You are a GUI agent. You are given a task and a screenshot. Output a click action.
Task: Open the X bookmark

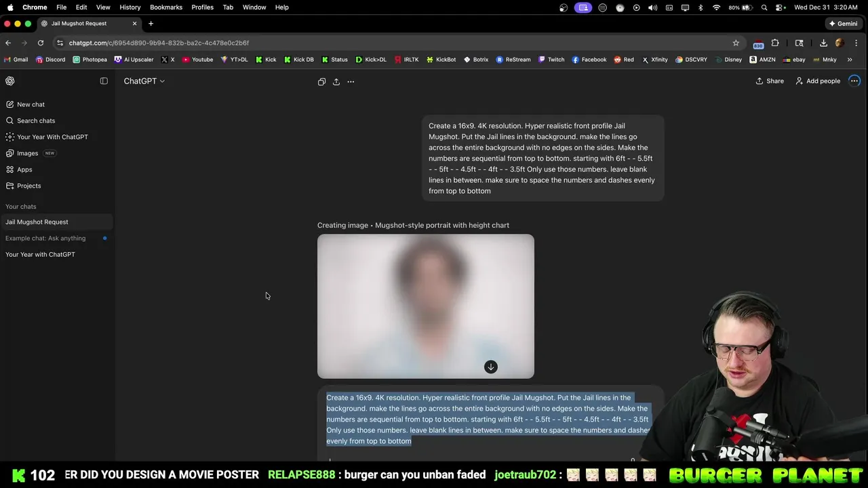click(x=168, y=60)
